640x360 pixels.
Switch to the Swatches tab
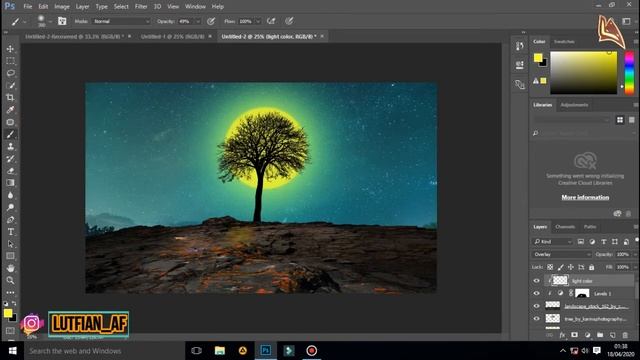coord(564,42)
